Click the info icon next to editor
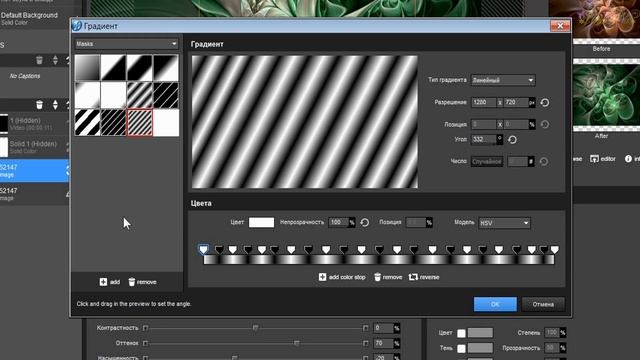The height and width of the screenshot is (360, 640). [x=628, y=159]
